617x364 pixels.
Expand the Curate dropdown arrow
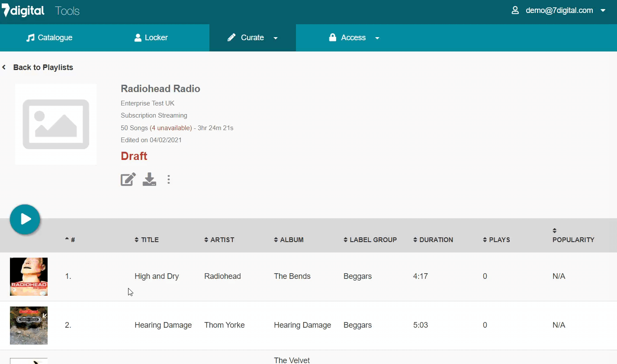tap(276, 38)
